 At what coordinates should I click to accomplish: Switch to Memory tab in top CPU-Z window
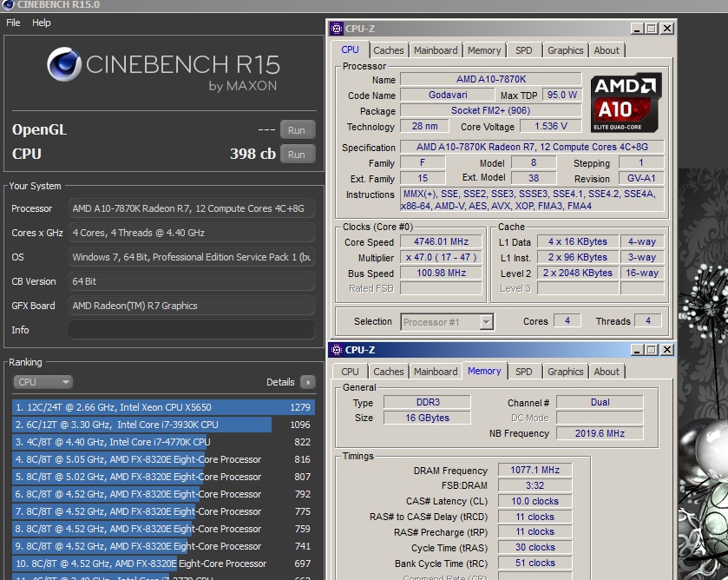[x=484, y=50]
